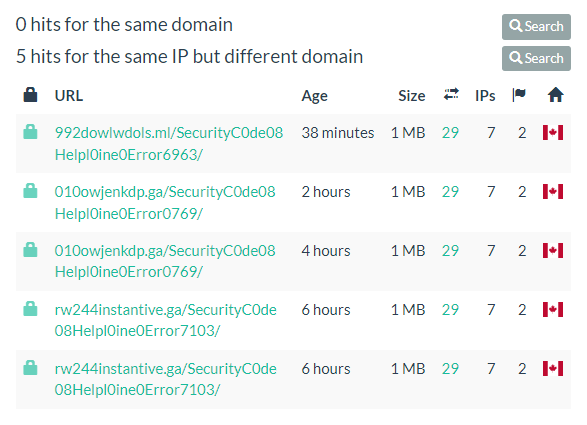587x425 pixels.
Task: Open last rw244instantive.ga Error7103 link
Action: 165,379
